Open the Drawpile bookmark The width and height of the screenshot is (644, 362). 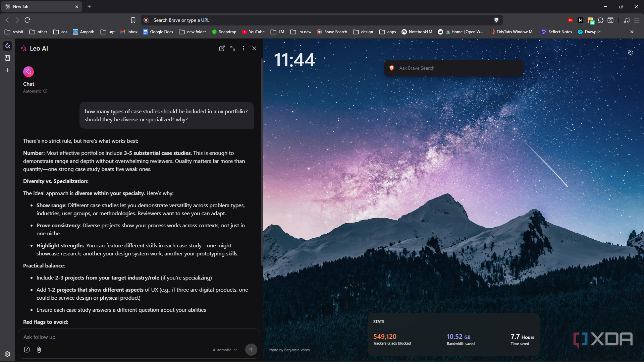[589, 32]
